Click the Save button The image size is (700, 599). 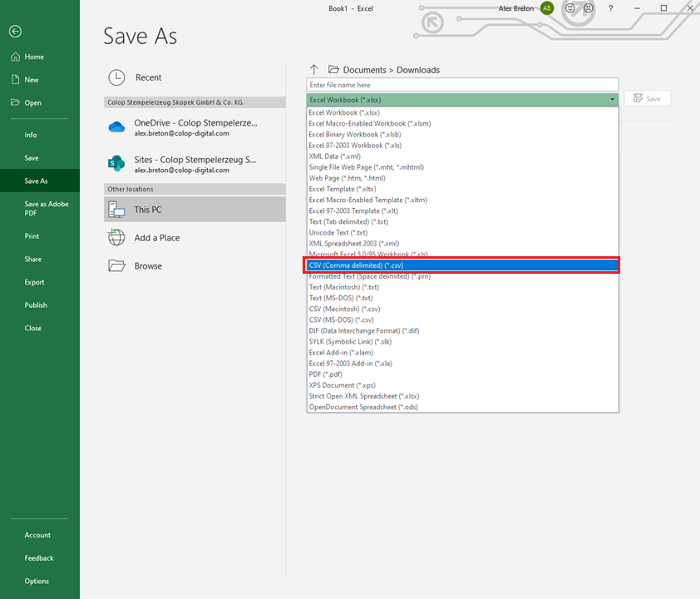pyautogui.click(x=647, y=97)
